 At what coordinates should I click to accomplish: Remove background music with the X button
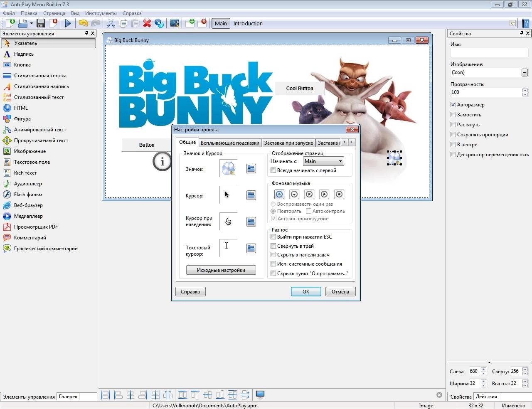309,194
